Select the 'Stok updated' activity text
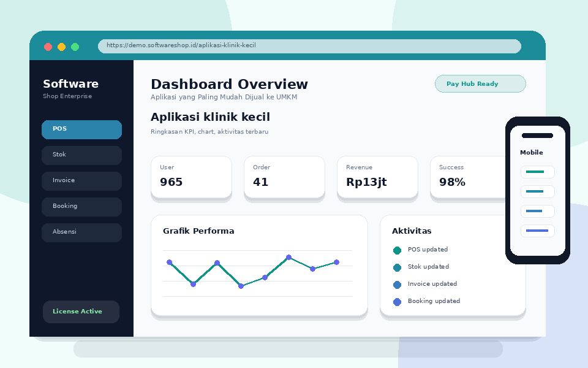This screenshot has height=368, width=588. [x=428, y=267]
